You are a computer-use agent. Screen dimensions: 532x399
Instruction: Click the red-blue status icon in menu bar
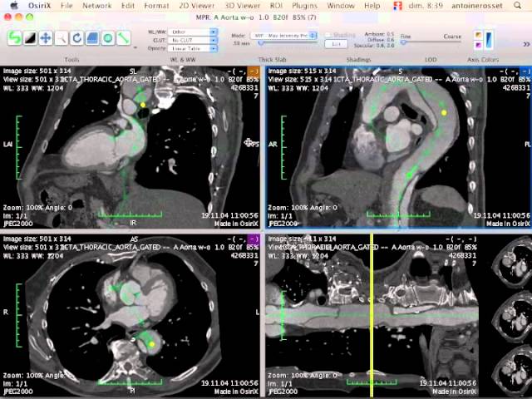coord(397,6)
